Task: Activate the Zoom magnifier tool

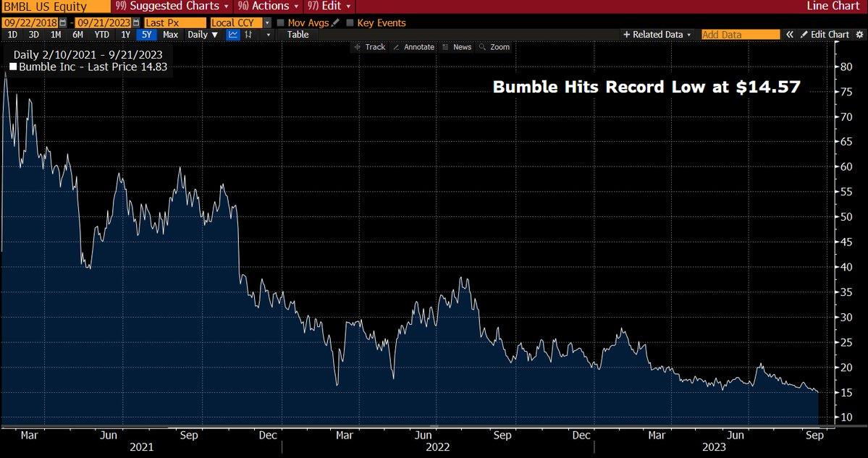Action: pyautogui.click(x=494, y=47)
